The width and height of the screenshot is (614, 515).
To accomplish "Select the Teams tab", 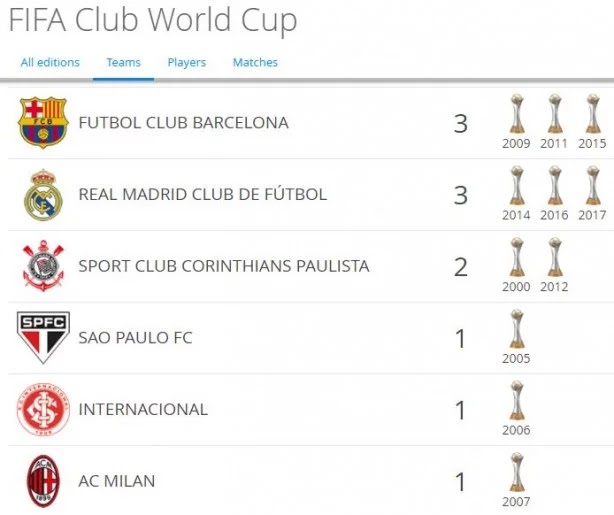I will coord(124,62).
